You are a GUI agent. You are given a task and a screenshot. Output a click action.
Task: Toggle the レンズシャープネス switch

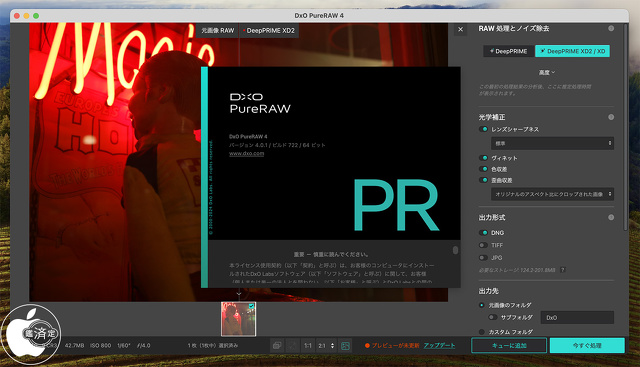[x=483, y=129]
